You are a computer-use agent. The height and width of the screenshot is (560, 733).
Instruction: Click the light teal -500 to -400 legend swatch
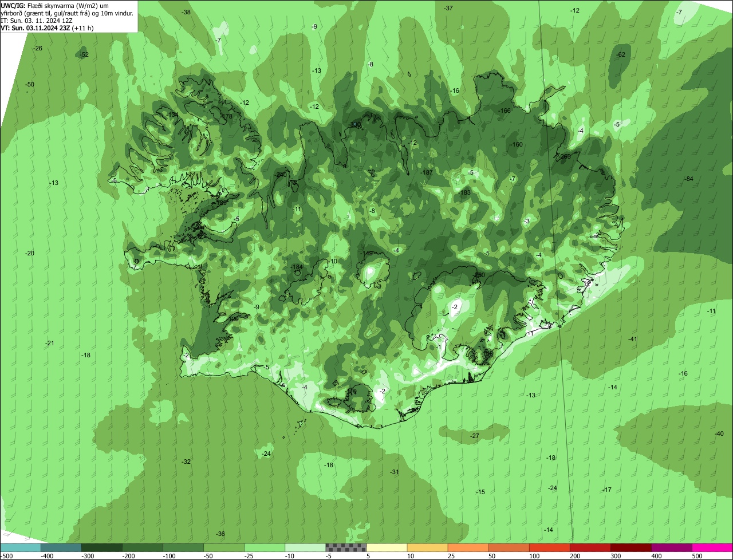coord(21,547)
